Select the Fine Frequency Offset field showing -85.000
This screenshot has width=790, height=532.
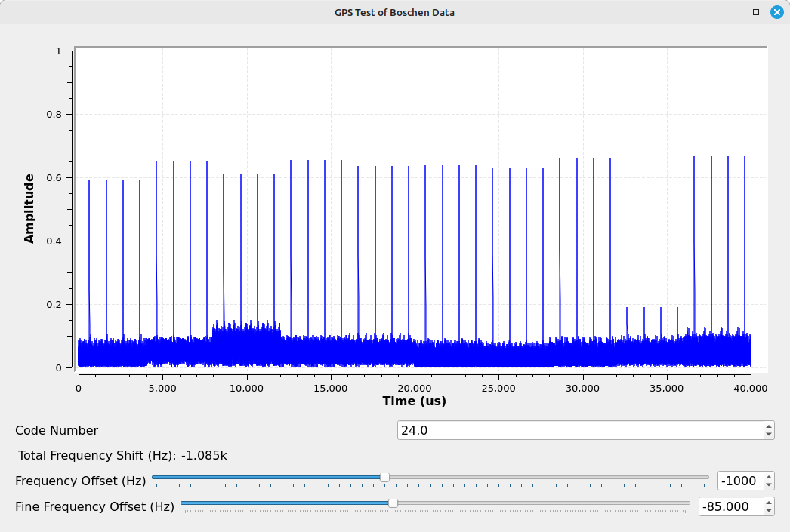point(730,506)
